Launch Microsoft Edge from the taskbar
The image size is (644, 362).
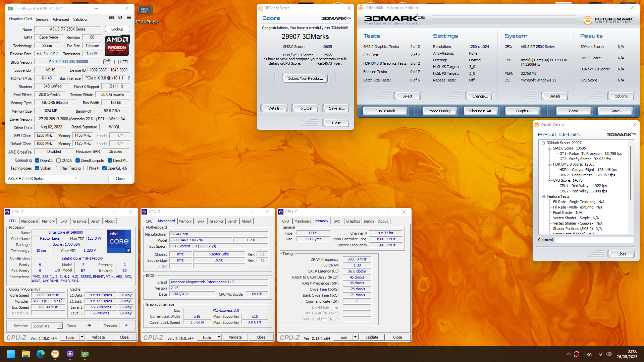click(41, 354)
